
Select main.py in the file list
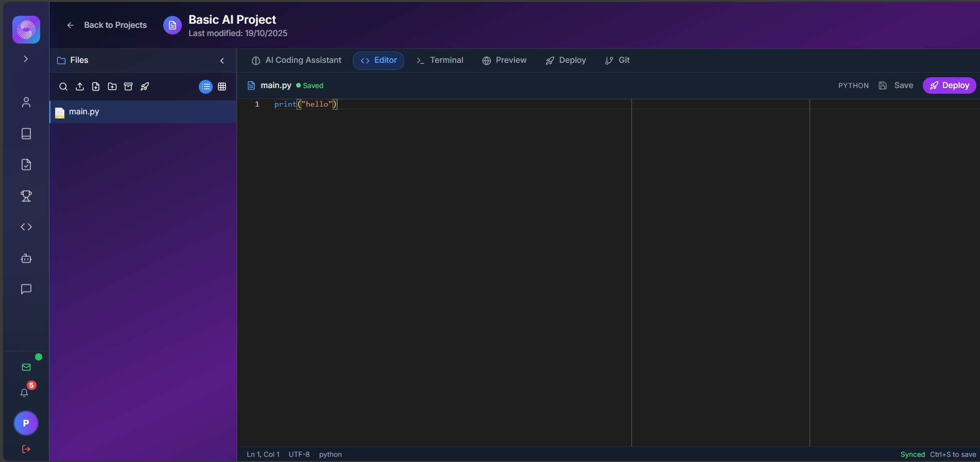pyautogui.click(x=84, y=112)
